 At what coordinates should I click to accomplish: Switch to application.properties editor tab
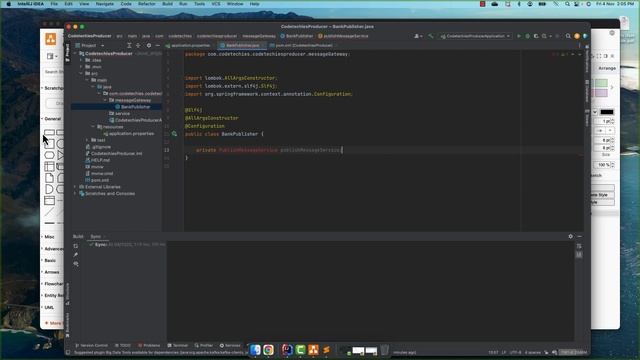tap(188, 45)
